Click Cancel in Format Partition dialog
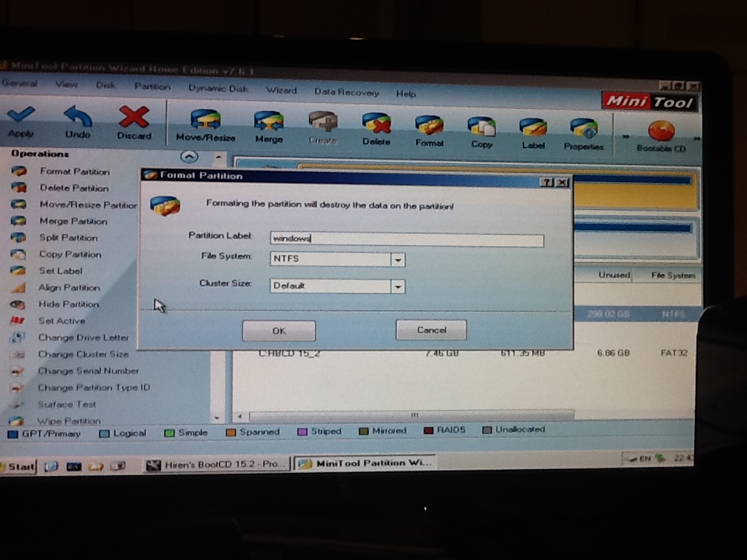The height and width of the screenshot is (560, 747). click(x=431, y=330)
